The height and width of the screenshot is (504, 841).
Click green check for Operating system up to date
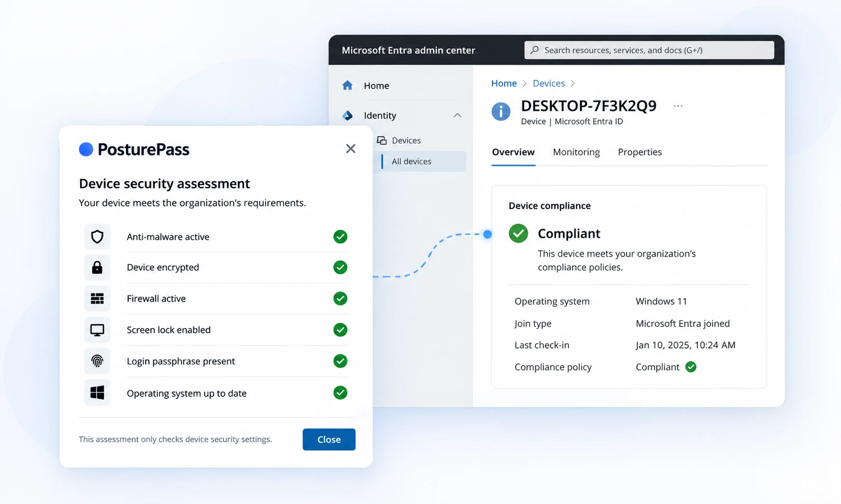point(340,392)
